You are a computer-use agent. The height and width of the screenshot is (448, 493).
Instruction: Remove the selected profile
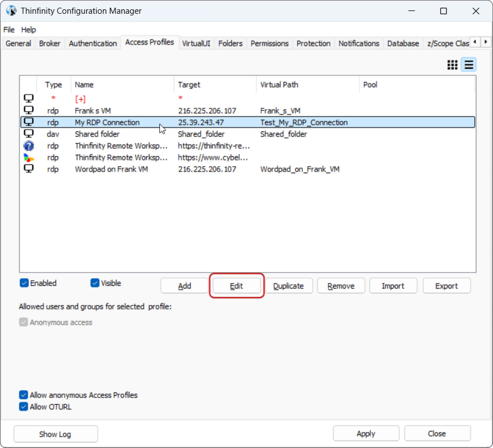coord(341,286)
